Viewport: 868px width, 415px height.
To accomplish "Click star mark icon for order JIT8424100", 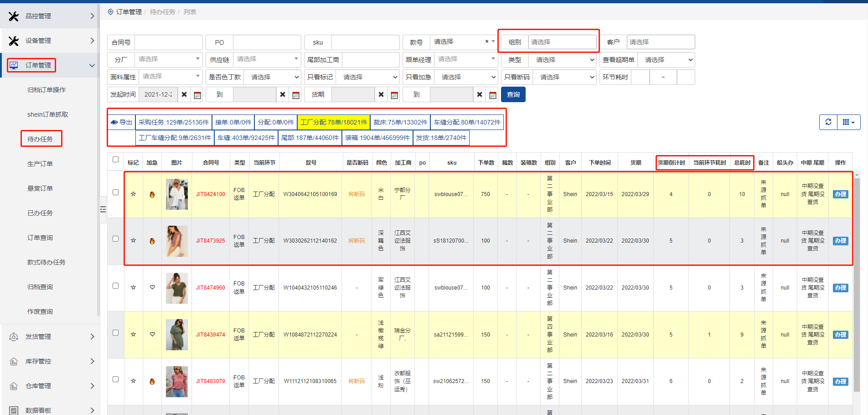I will (x=133, y=194).
